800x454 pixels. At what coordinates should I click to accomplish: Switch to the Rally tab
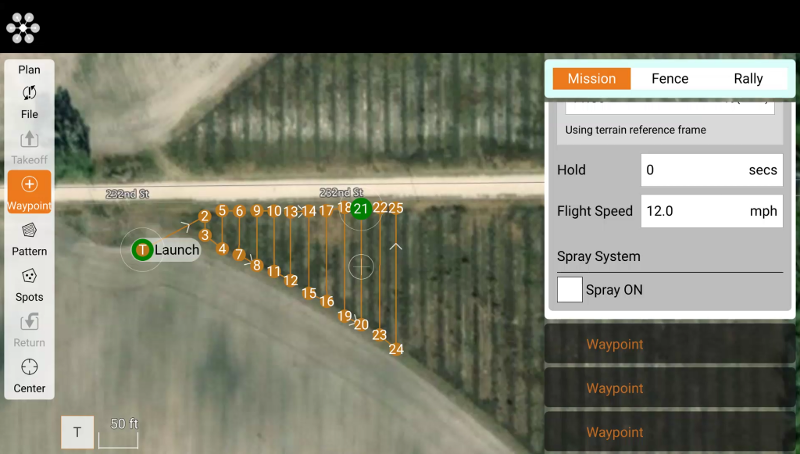click(748, 79)
